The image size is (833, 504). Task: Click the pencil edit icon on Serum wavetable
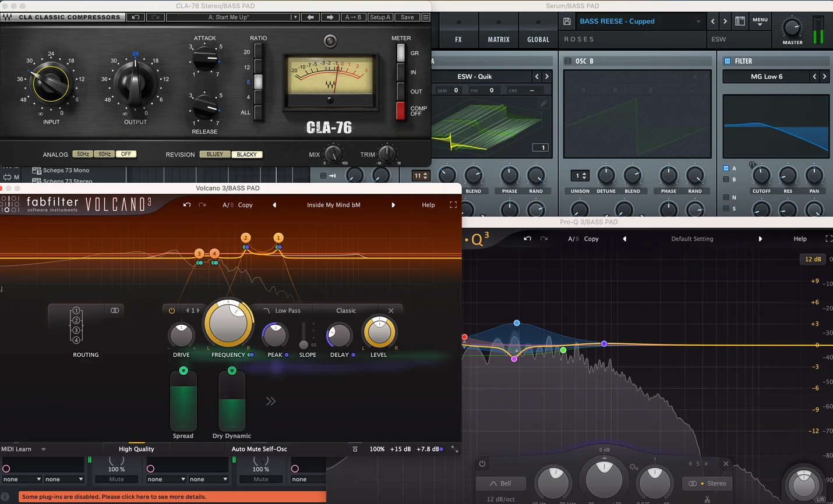click(543, 103)
